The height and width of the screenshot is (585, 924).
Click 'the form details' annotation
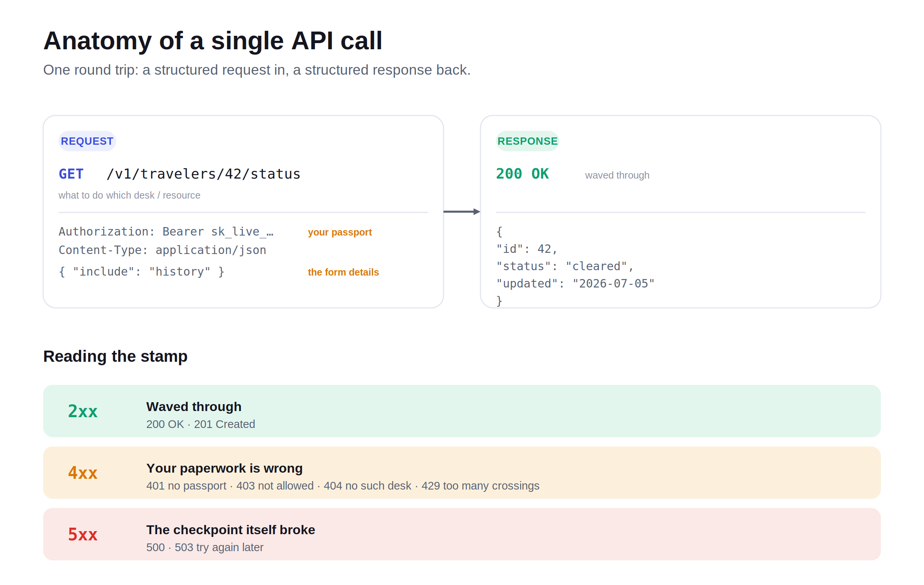coord(343,272)
